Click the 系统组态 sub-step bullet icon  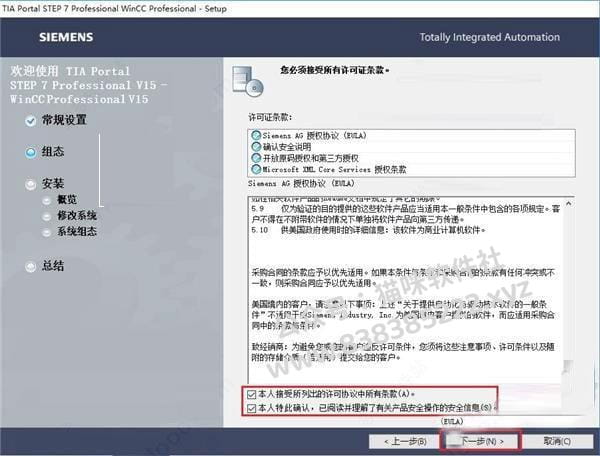coord(47,233)
